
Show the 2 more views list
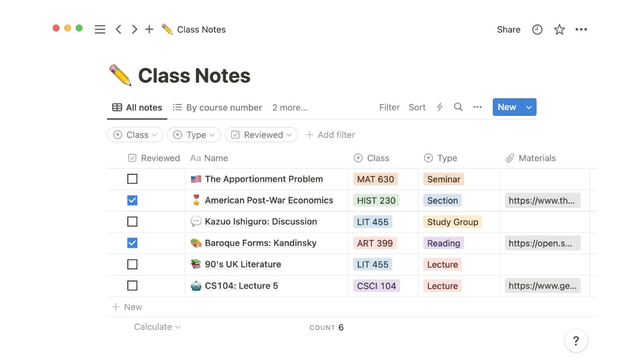click(x=290, y=107)
